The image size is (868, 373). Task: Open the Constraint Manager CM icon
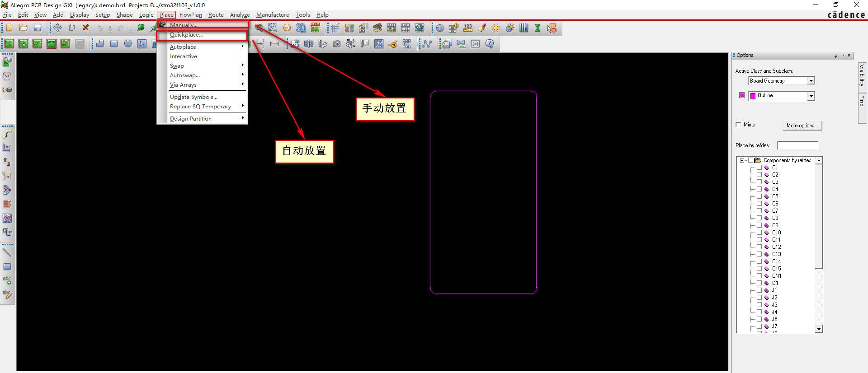[392, 28]
